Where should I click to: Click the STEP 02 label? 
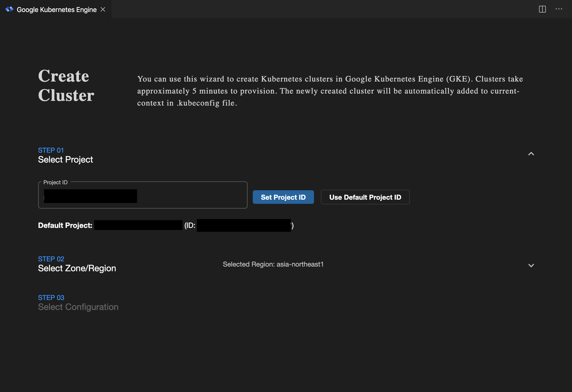tap(51, 259)
